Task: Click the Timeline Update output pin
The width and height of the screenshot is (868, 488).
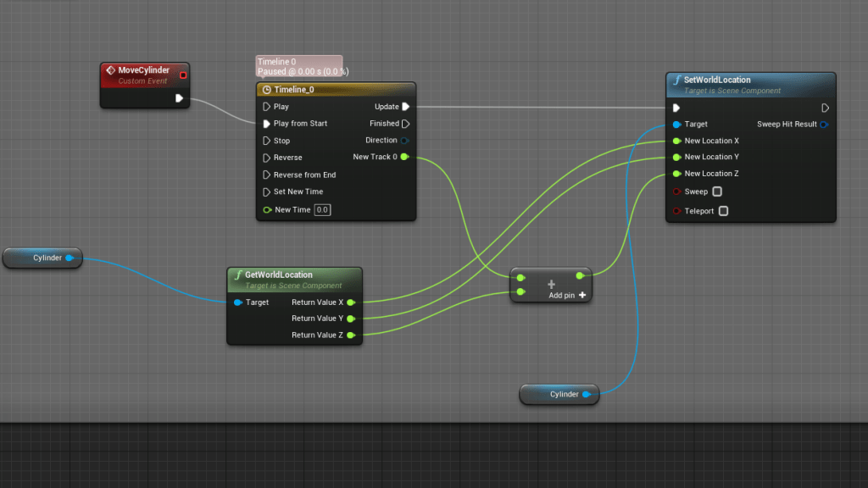Action: [406, 107]
